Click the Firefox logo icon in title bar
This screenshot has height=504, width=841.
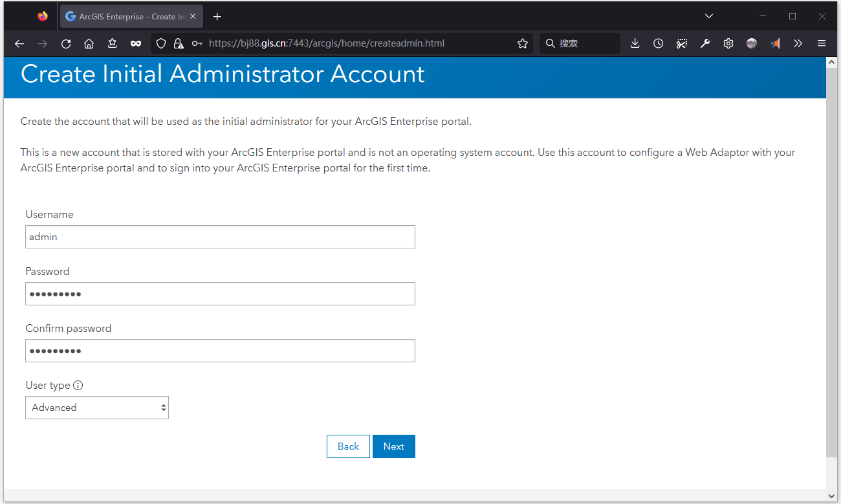(43, 16)
